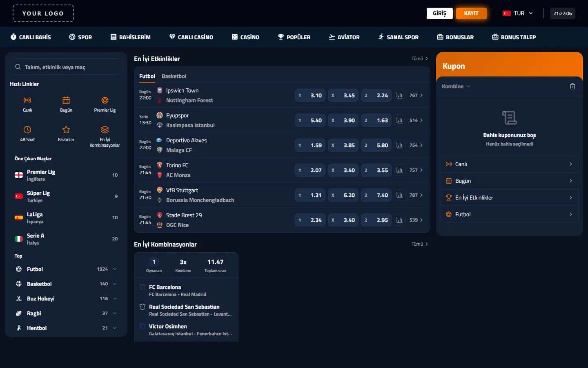Open statistics icon for Ipswich Town match
The height and width of the screenshot is (368, 588).
click(x=400, y=95)
